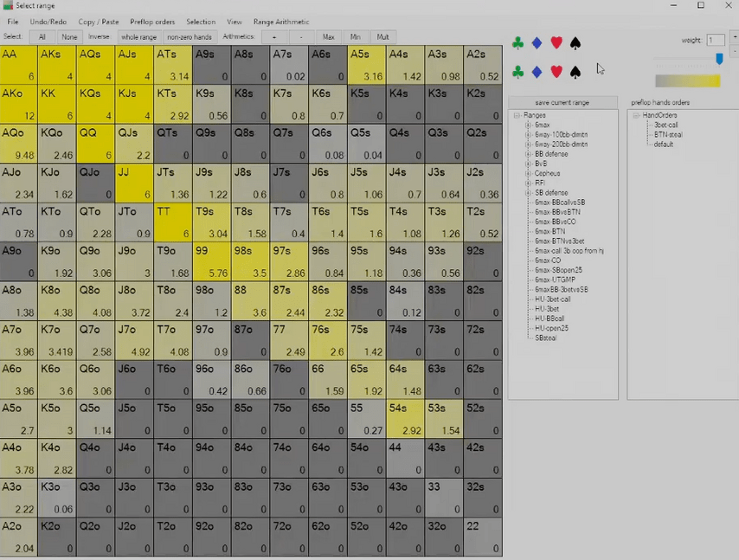
Task: Click the green club icon in bottom row
Action: coord(517,72)
